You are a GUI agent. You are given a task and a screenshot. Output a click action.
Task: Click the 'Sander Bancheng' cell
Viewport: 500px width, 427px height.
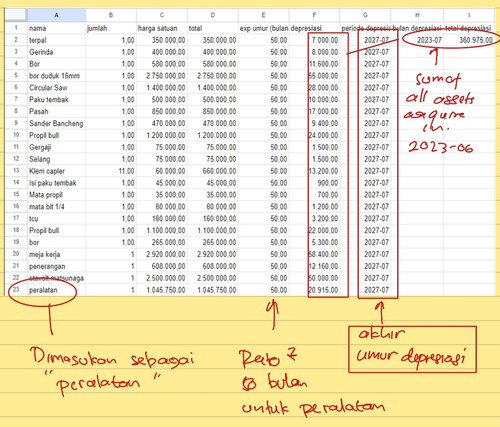[56, 123]
